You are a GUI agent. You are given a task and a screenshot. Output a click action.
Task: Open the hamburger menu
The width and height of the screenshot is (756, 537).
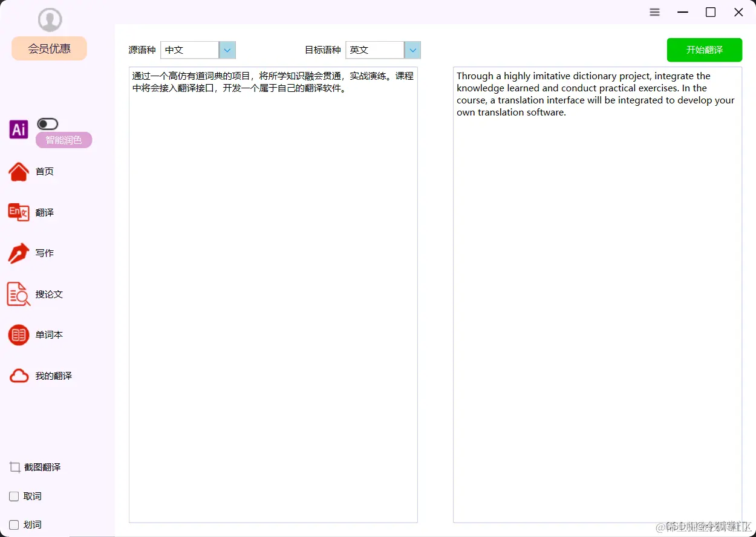pos(654,11)
